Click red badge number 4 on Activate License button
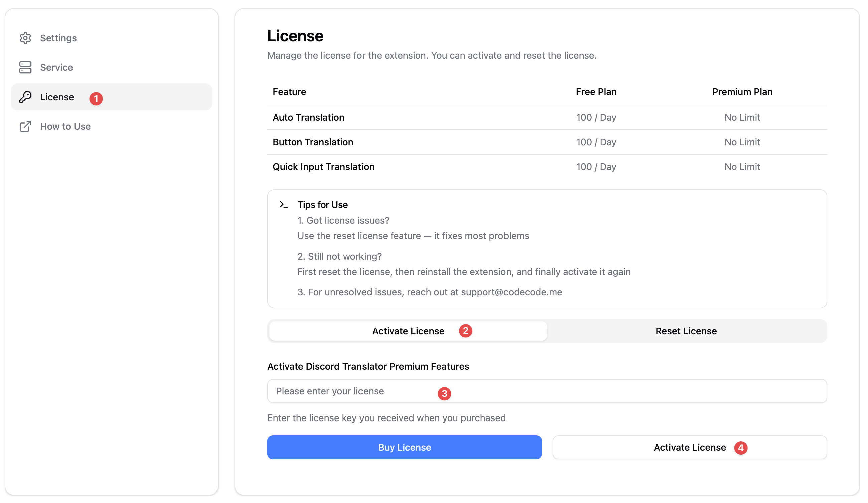This screenshot has width=868, height=503. tap(741, 448)
